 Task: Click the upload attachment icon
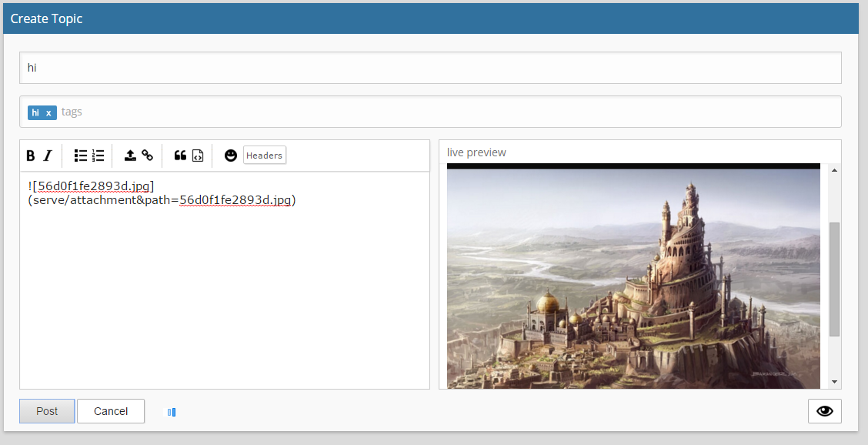tap(130, 156)
